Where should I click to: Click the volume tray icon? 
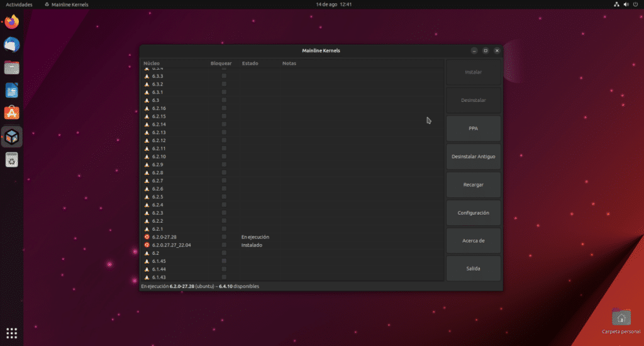(626, 4)
